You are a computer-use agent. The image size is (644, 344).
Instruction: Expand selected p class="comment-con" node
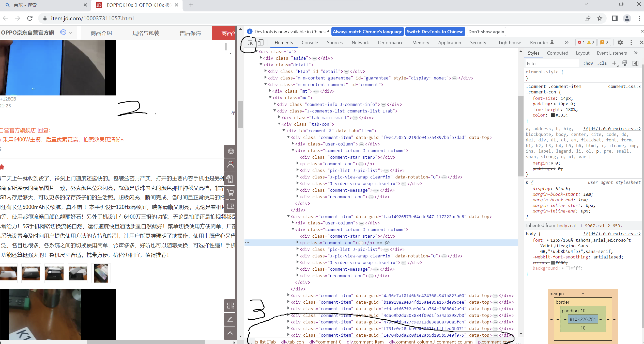point(298,242)
